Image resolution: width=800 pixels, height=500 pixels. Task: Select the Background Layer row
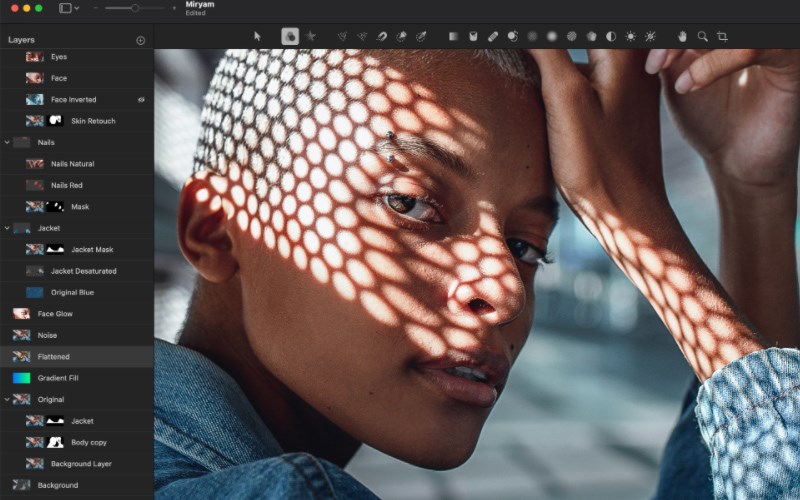pos(77,464)
